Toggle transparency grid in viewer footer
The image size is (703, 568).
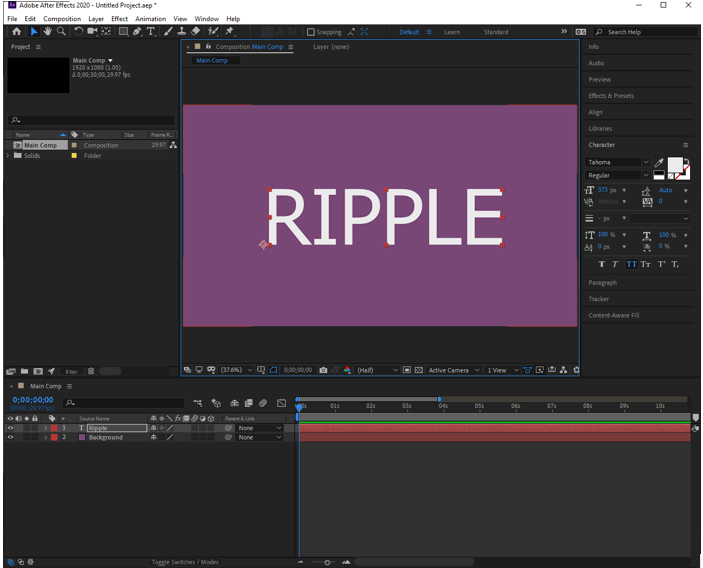[x=418, y=370]
